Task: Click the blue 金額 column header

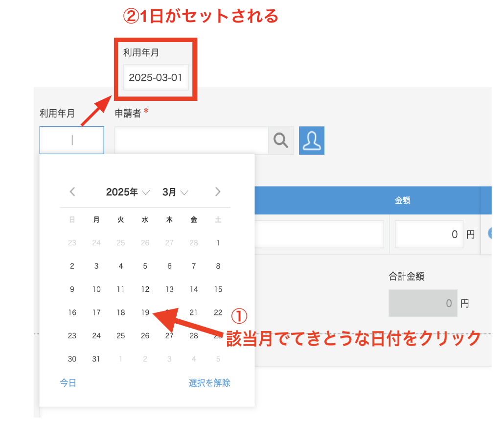Action: click(x=402, y=200)
